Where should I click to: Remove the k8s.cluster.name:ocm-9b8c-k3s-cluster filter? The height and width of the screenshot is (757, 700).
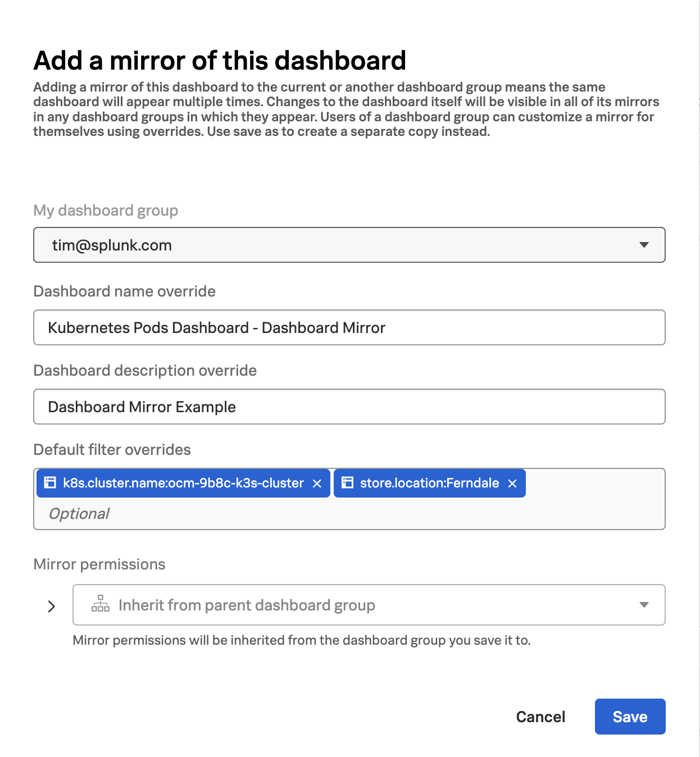317,483
